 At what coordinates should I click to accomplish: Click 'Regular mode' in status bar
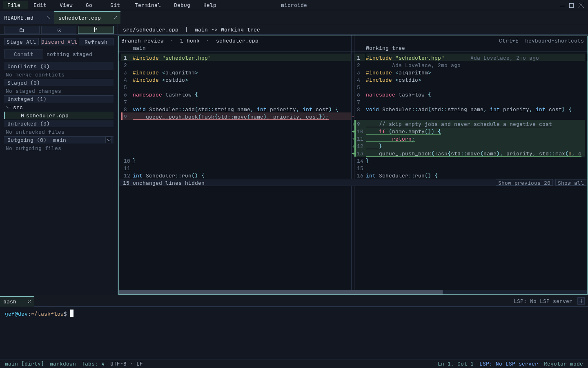tap(563, 364)
